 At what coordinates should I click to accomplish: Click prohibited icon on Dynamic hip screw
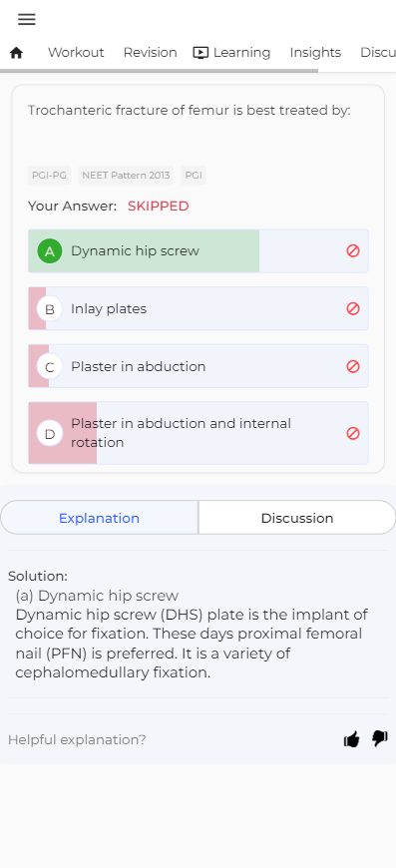click(353, 250)
